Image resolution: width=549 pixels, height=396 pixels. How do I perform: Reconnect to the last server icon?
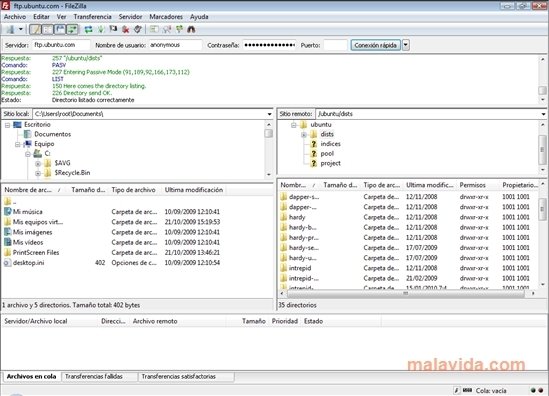(138, 29)
